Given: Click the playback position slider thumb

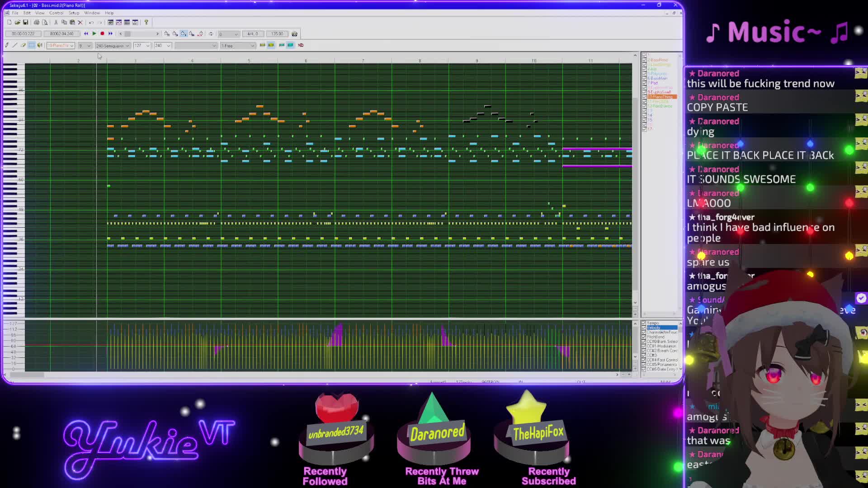Looking at the screenshot, I should [127, 34].
